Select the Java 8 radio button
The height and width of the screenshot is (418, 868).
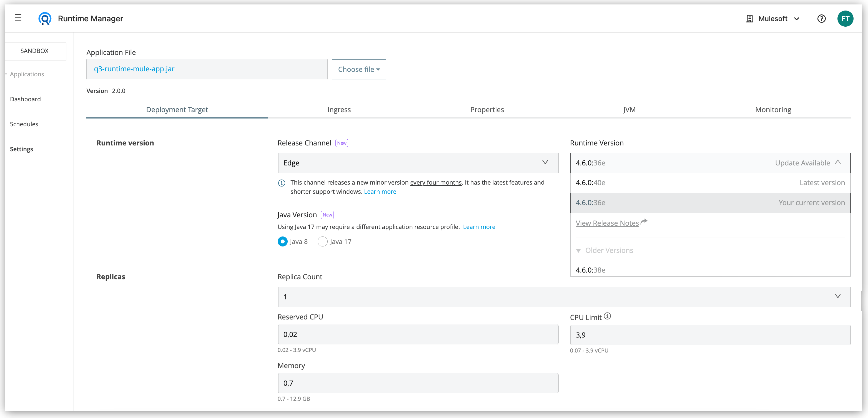(282, 241)
